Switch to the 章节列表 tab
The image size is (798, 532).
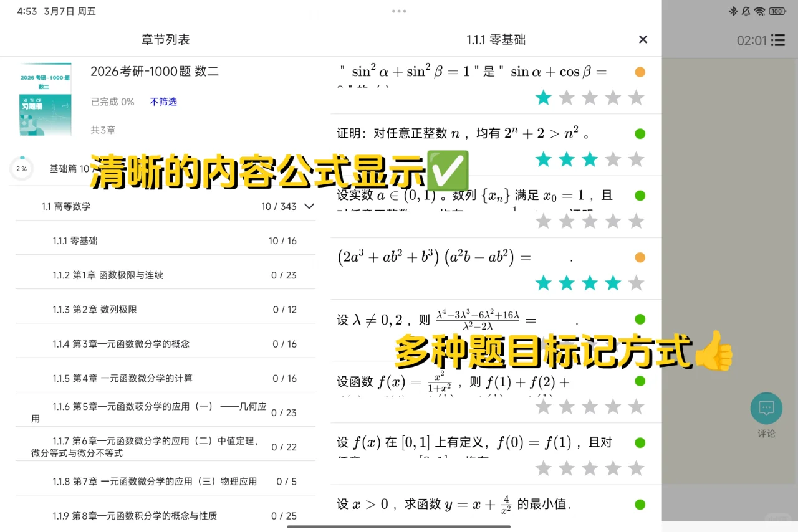pos(165,39)
